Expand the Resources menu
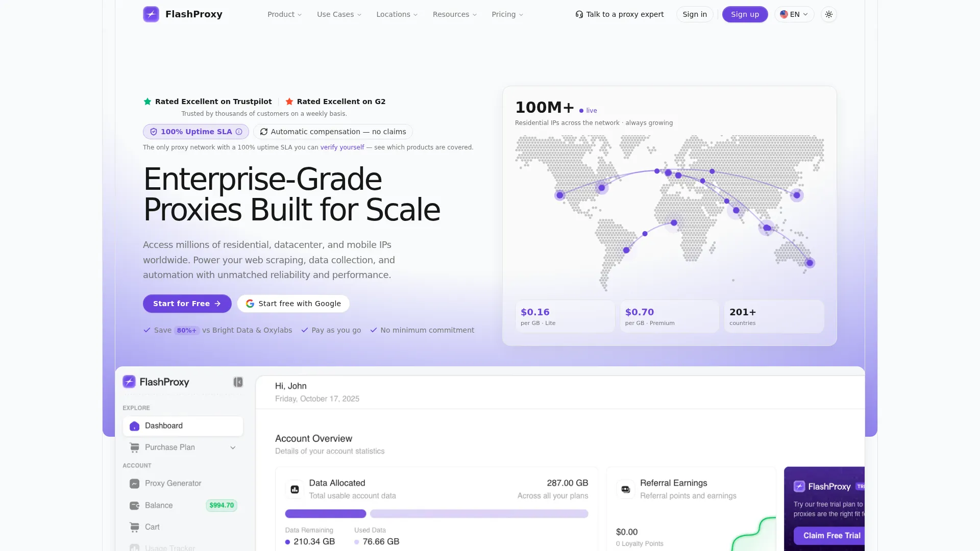This screenshot has height=551, width=980. (x=455, y=14)
